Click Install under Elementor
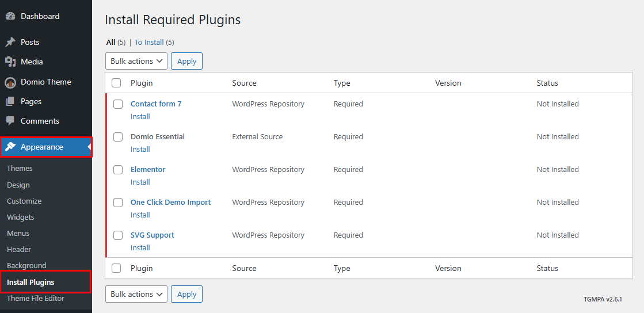Viewport: 644px width, 313px height. tap(140, 182)
